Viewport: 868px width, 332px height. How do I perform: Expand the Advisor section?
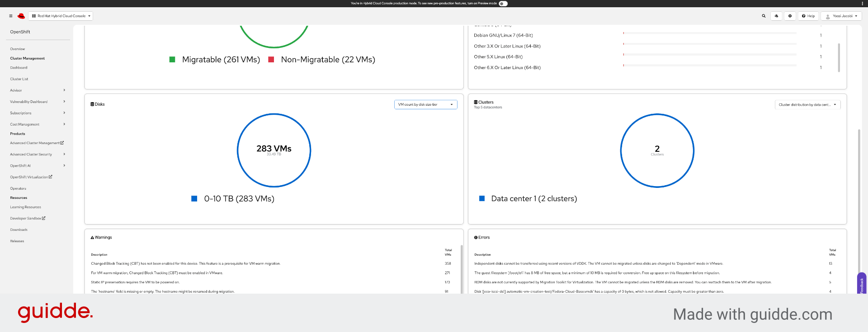38,90
